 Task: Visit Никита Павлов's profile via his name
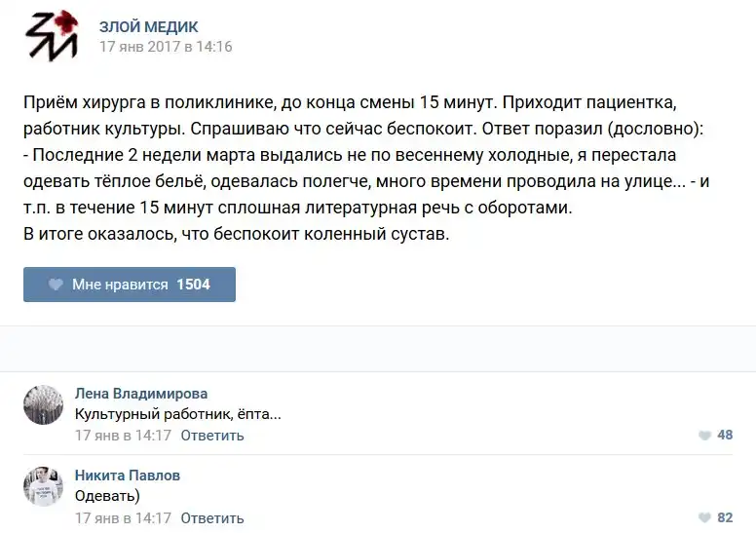(x=128, y=476)
